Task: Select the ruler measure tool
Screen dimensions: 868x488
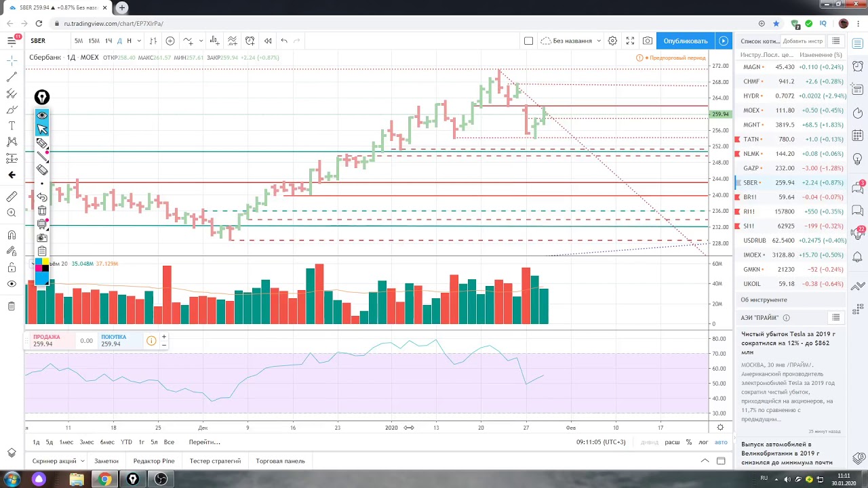Action: [12, 197]
